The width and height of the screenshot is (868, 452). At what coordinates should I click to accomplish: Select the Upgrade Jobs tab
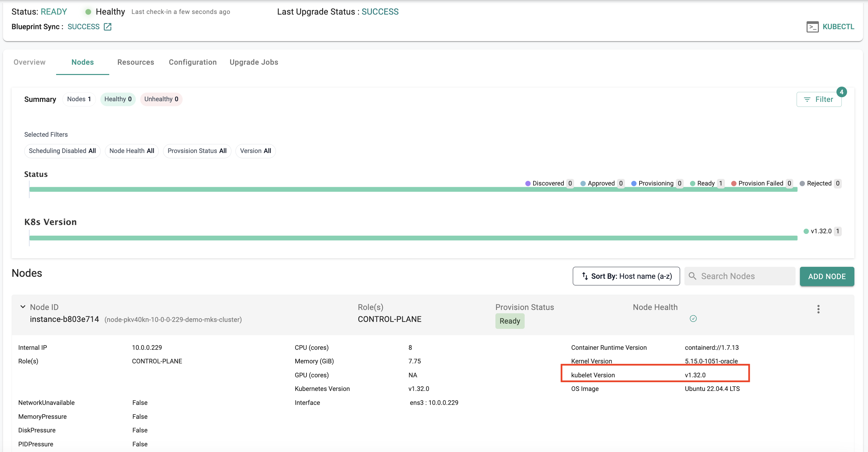pos(254,62)
